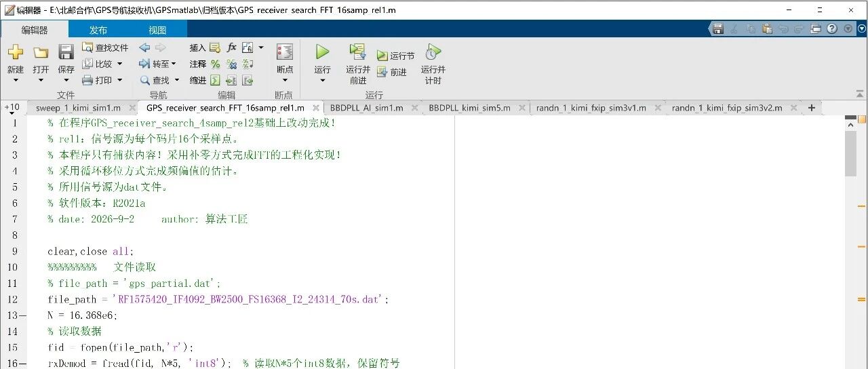The width and height of the screenshot is (868, 369).
Task: Navigate forward with the right arrow icon
Action: click(x=160, y=47)
